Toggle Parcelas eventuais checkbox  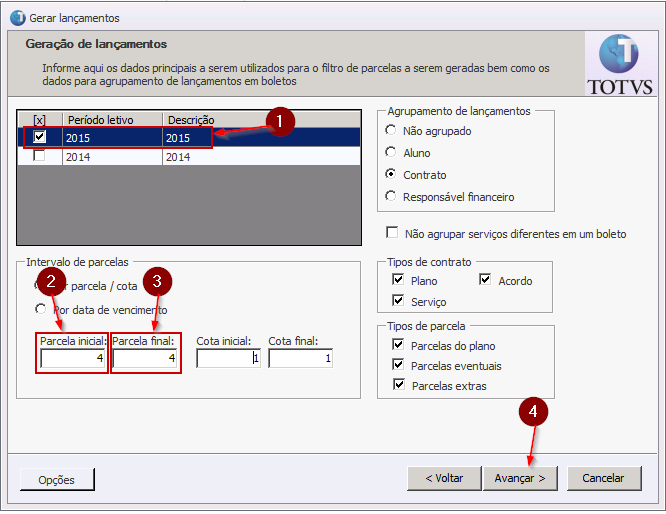pos(399,366)
